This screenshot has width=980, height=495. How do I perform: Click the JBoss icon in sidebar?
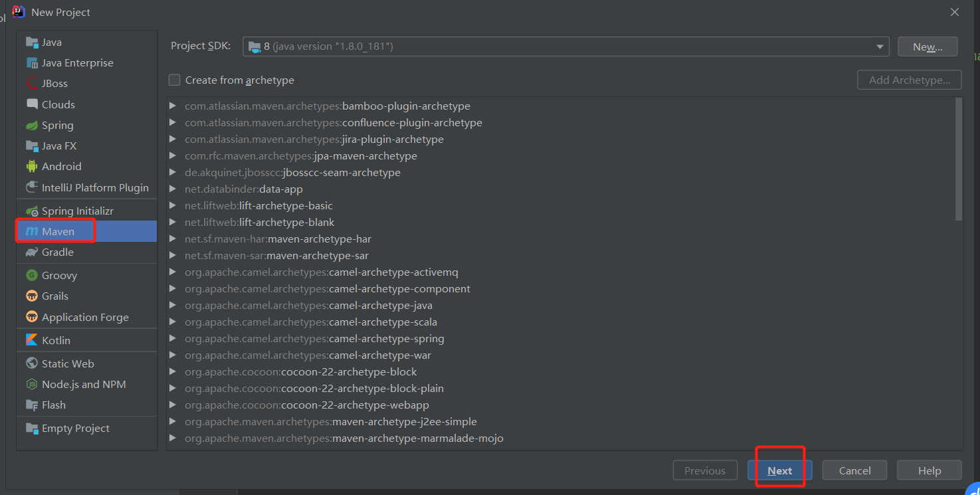pos(31,84)
